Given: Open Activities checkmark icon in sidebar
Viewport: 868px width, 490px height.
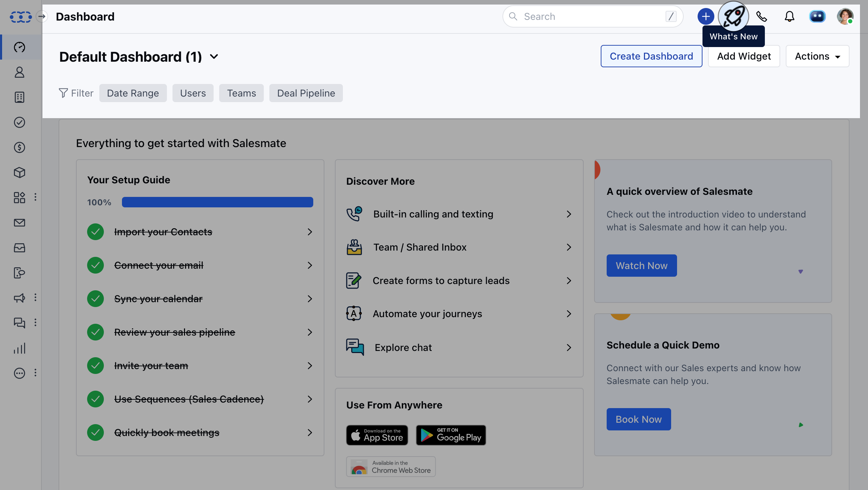Looking at the screenshot, I should [20, 122].
